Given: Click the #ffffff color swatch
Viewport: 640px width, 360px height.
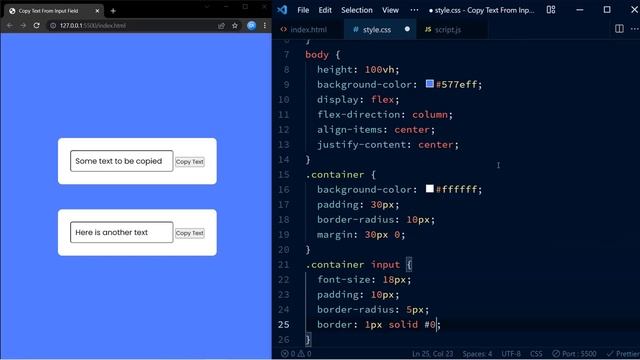Looking at the screenshot, I should pos(429,189).
